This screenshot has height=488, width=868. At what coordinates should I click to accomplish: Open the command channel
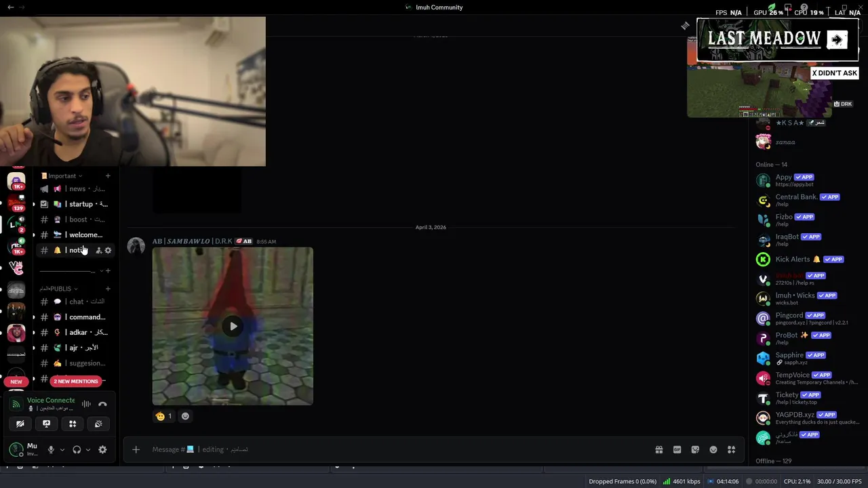[x=76, y=317]
